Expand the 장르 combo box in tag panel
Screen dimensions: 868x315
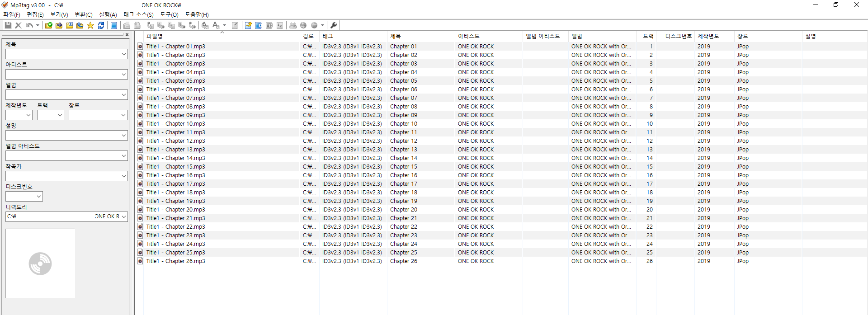pos(124,115)
